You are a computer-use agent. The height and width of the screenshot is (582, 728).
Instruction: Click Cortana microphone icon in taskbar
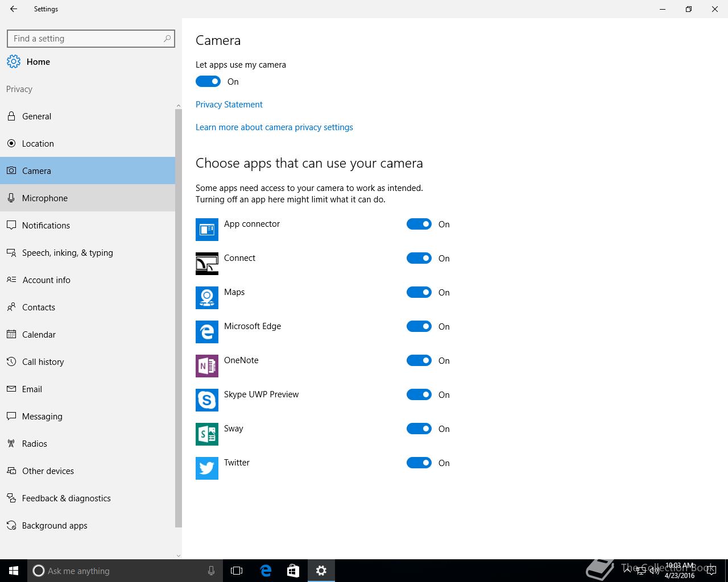pos(211,571)
